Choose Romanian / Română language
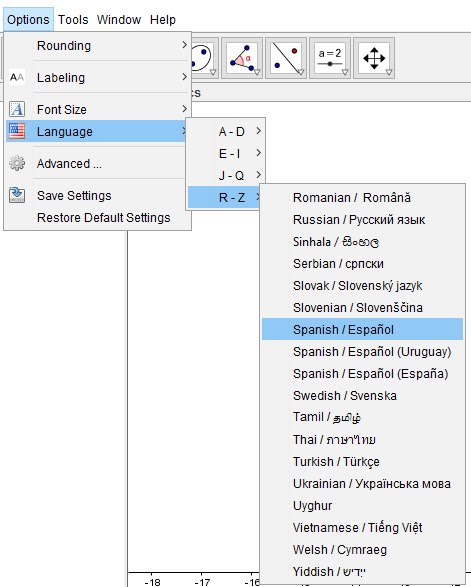 (x=362, y=197)
